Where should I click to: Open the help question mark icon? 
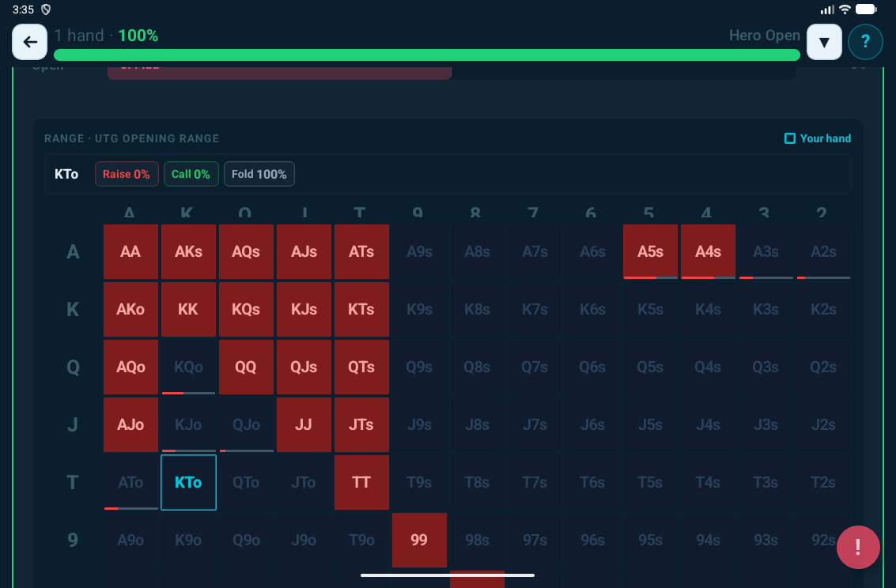pos(865,42)
